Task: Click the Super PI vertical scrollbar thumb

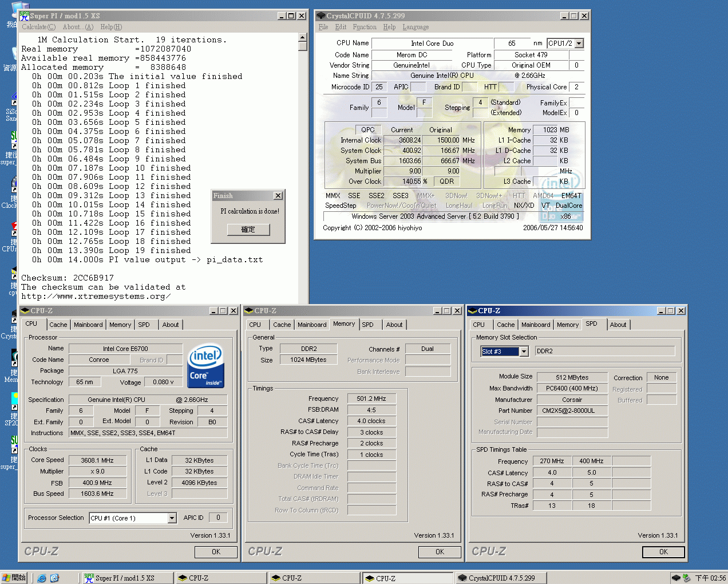Action: [303, 47]
